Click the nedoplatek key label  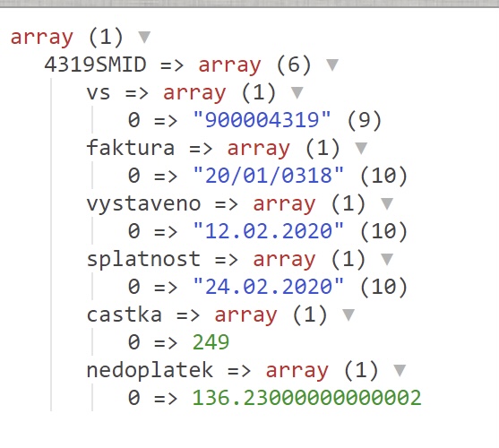pyautogui.click(x=150, y=370)
